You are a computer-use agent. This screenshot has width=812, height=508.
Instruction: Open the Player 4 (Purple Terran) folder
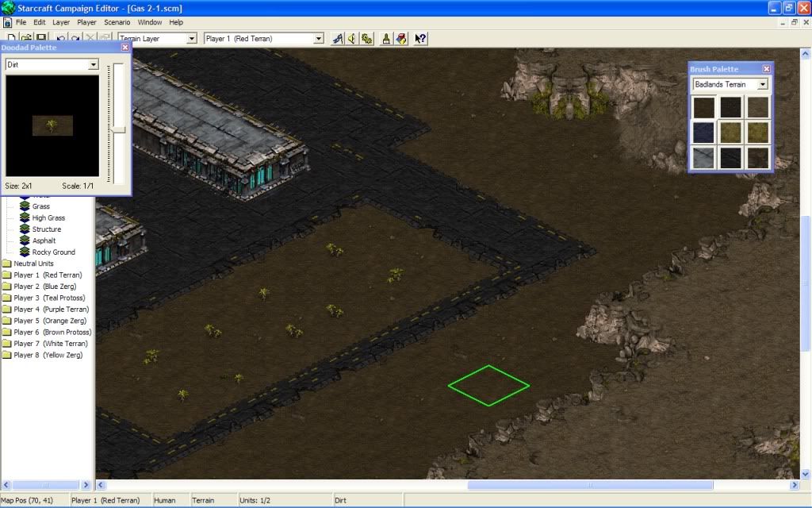[x=45, y=309]
